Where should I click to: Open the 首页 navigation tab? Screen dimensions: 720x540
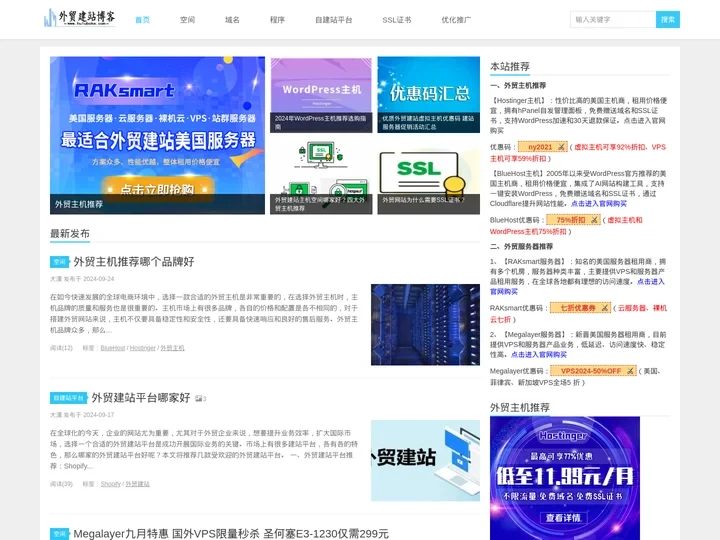[142, 20]
